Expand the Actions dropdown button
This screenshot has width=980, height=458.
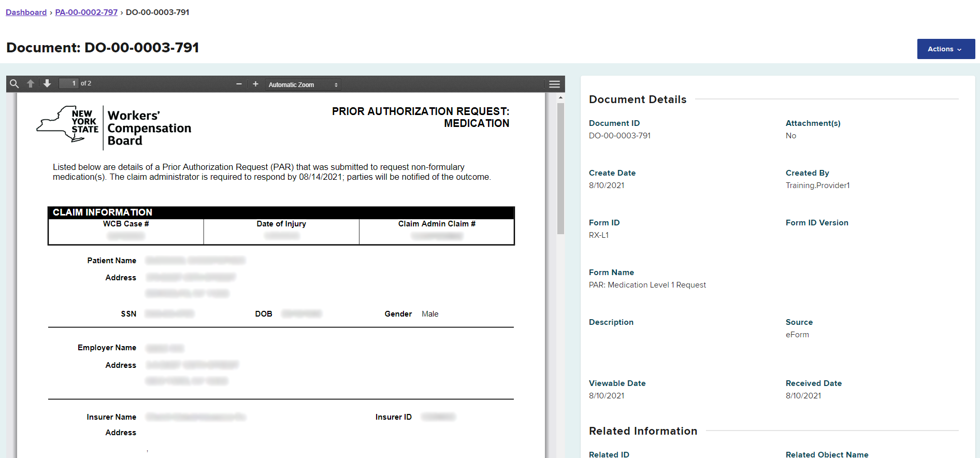click(x=945, y=49)
